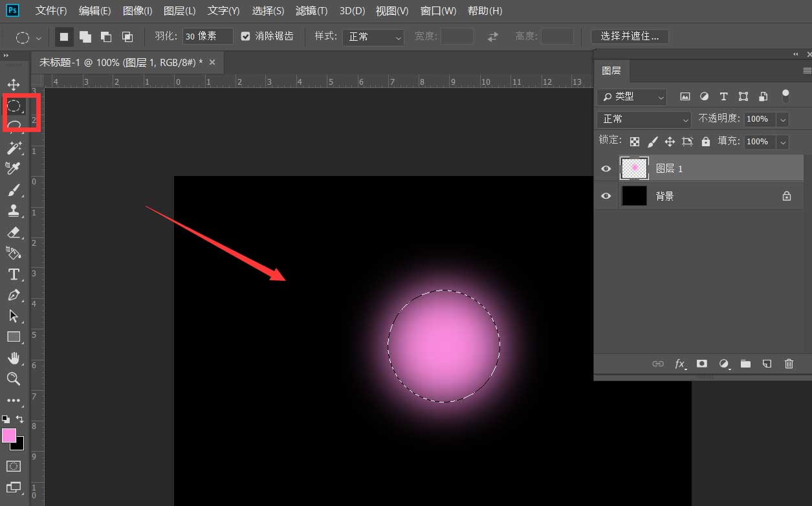Viewport: 812px width, 506px height.
Task: Toggle the 消除锯齿 anti-alias checkbox
Action: [246, 36]
